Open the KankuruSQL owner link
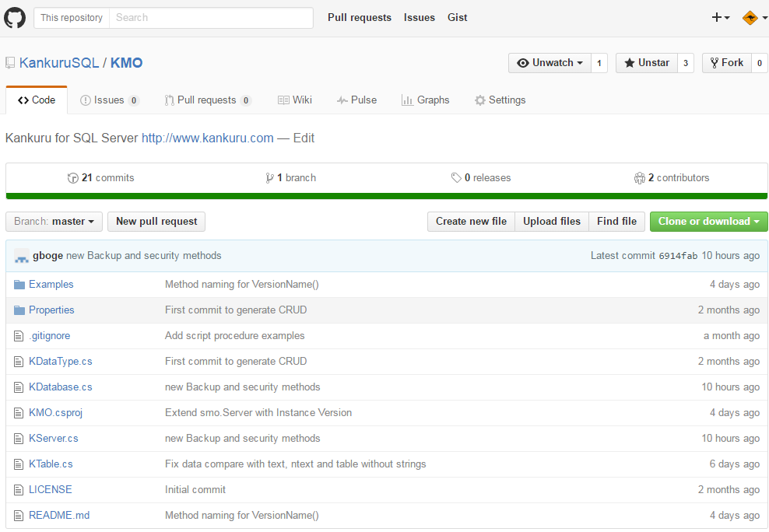The width and height of the screenshot is (769, 532). click(59, 63)
